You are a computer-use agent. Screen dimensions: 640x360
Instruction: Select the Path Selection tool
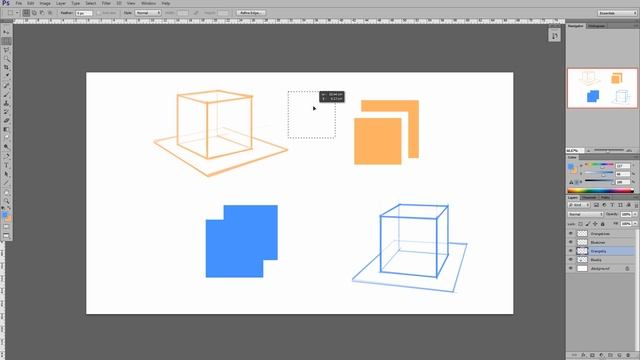[x=6, y=174]
